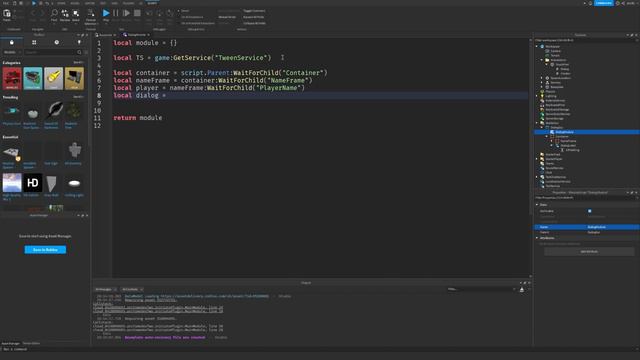640x360 pixels.
Task: Toggle the Archivable checkbox in Properties
Action: click(589, 211)
